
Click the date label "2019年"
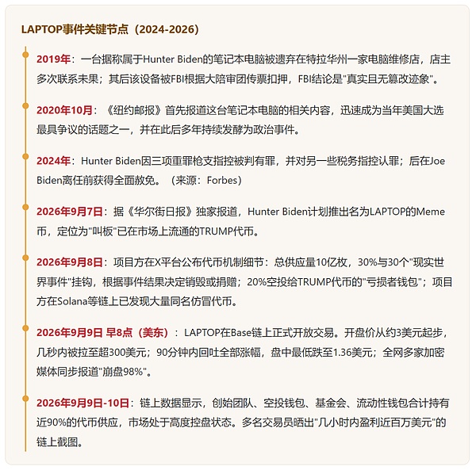tap(53, 59)
